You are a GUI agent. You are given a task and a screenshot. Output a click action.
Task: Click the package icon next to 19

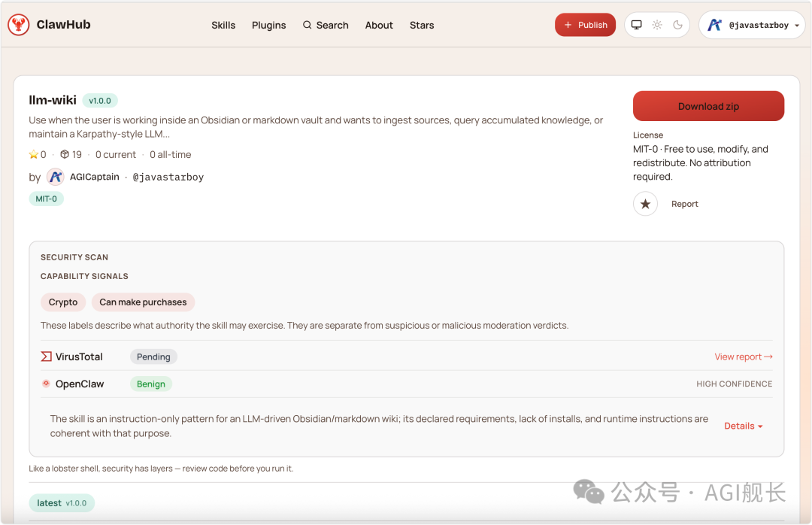[x=65, y=154]
